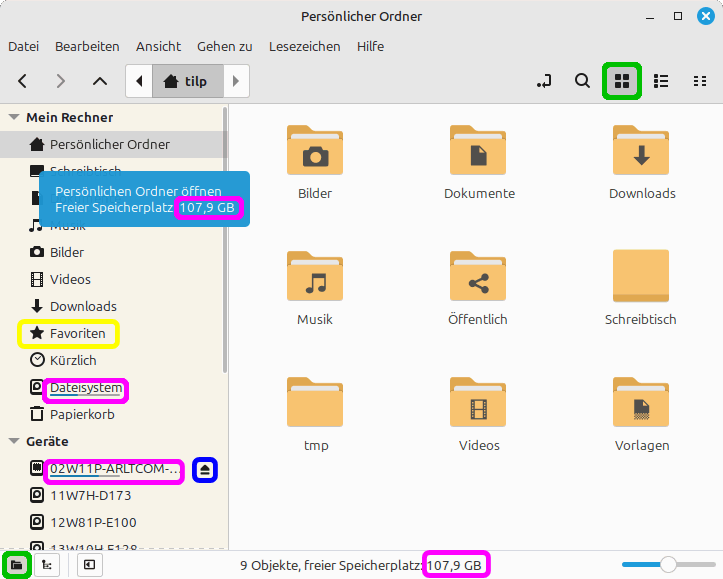Image resolution: width=723 pixels, height=579 pixels.
Task: Switch to list view
Action: [x=660, y=81]
